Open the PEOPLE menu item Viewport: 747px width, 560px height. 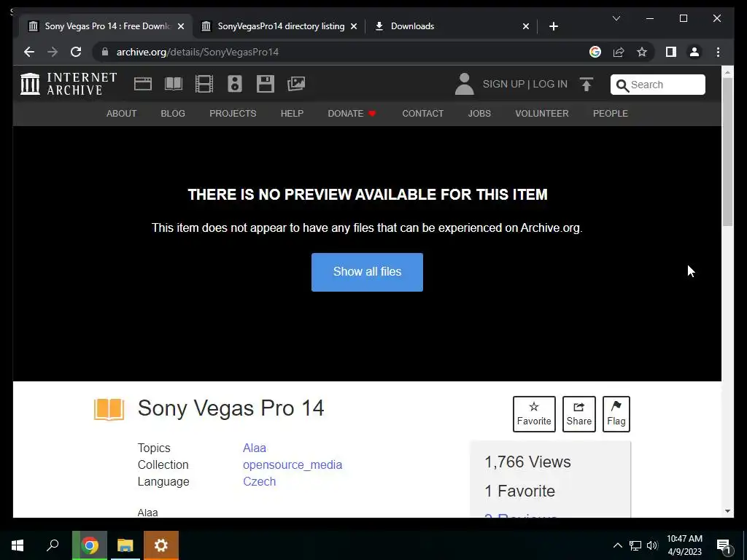(611, 113)
